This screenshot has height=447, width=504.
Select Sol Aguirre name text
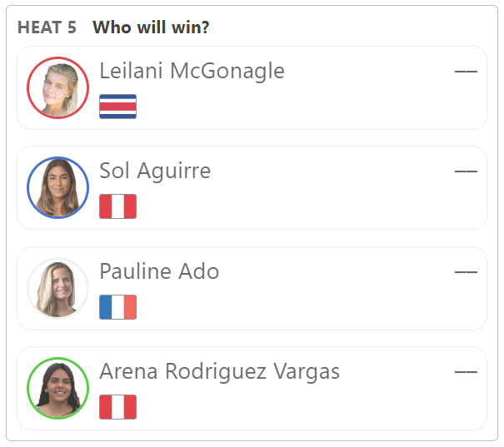tap(155, 171)
